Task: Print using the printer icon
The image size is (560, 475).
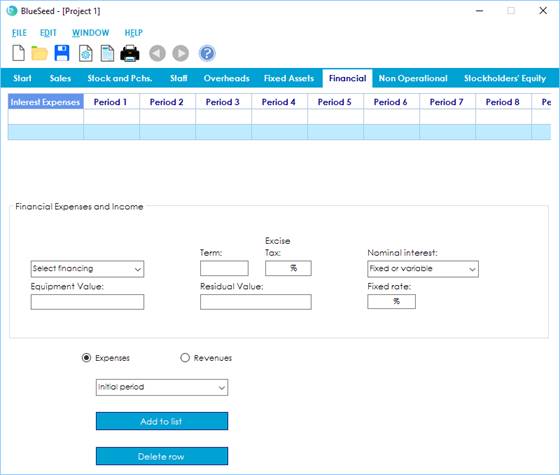Action: tap(130, 54)
